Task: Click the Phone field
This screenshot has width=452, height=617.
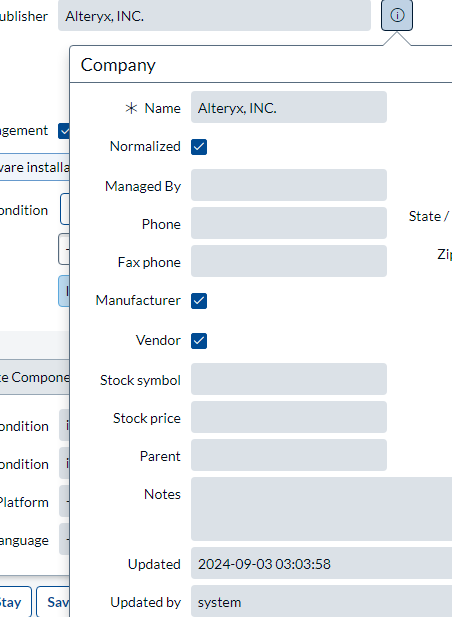Action: (x=289, y=223)
